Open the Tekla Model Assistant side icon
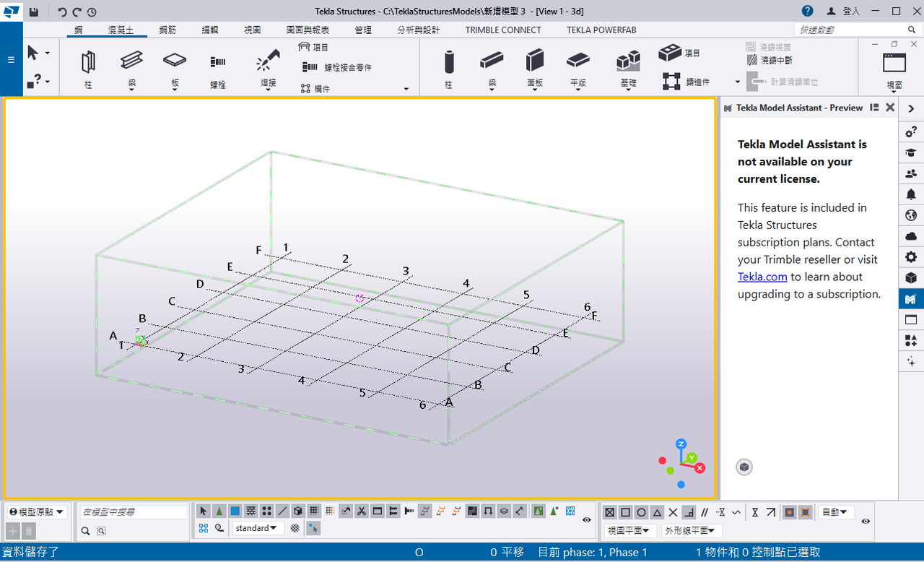 pyautogui.click(x=911, y=298)
